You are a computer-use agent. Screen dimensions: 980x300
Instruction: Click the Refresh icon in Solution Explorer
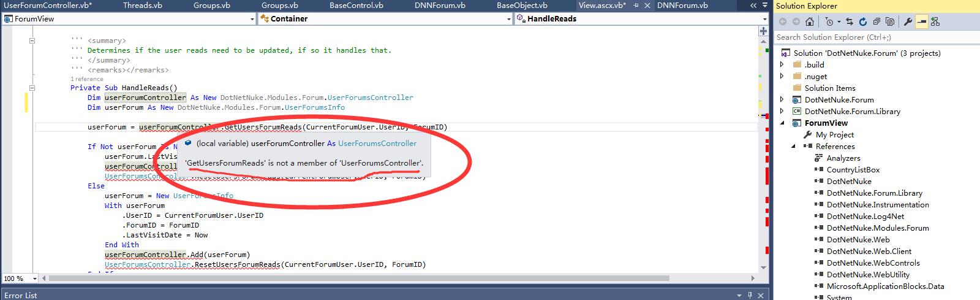click(863, 21)
